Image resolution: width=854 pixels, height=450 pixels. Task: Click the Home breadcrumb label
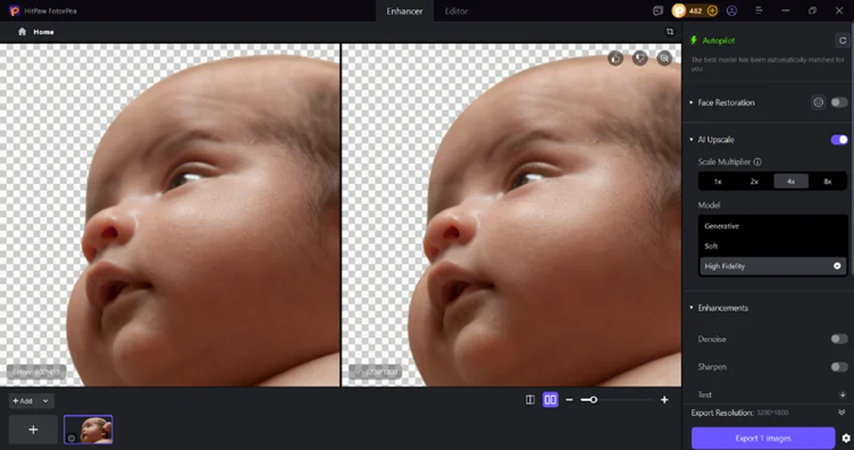click(x=44, y=32)
